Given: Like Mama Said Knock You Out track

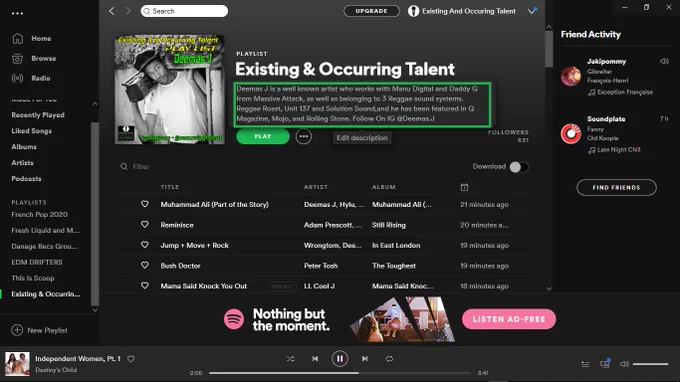Looking at the screenshot, I should (x=145, y=285).
